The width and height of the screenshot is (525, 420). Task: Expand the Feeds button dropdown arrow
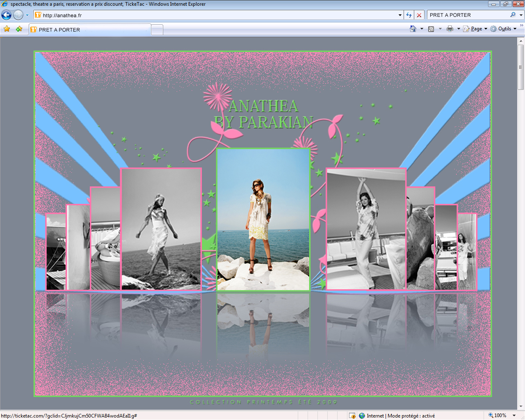440,29
